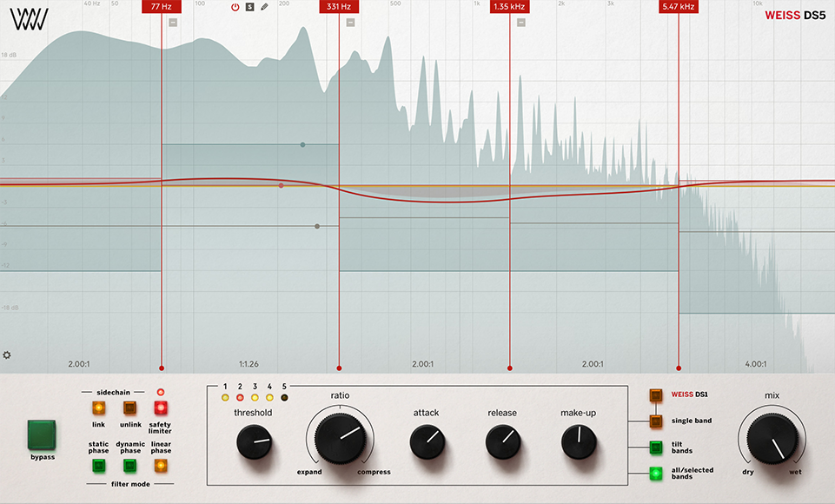Screen dimensions: 835x504
Task: Click the red dot below 5.47 kHz line
Action: click(679, 368)
